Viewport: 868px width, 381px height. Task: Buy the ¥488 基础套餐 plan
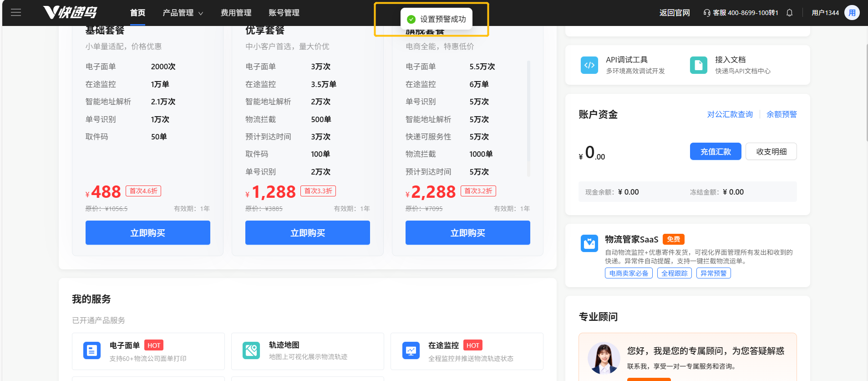147,233
